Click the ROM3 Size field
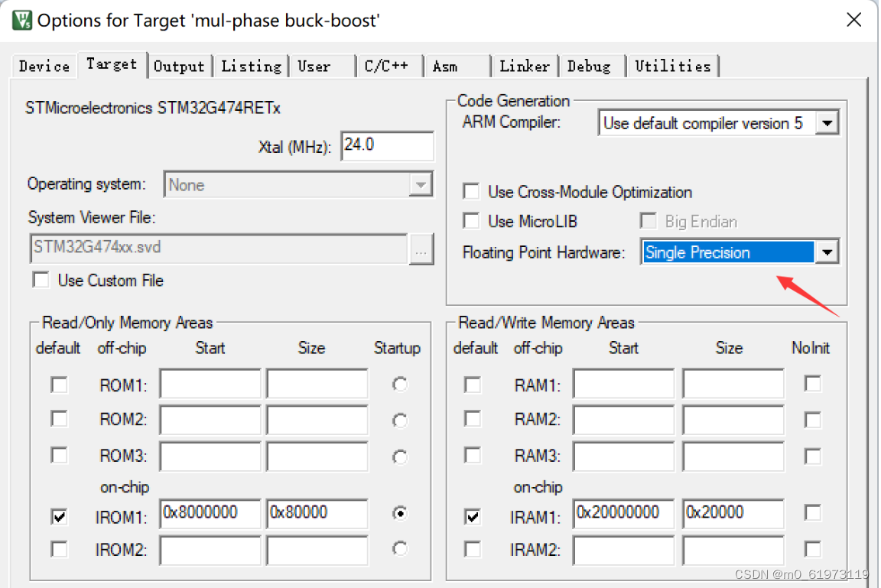This screenshot has height=588, width=881. click(317, 456)
